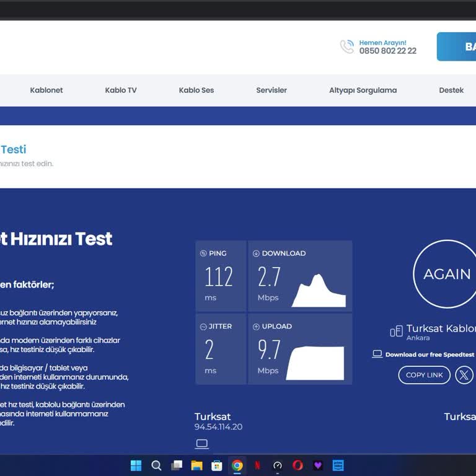Click laptop device icon under Turksat IP
Viewport: 476px width, 476px height.
pyautogui.click(x=201, y=444)
